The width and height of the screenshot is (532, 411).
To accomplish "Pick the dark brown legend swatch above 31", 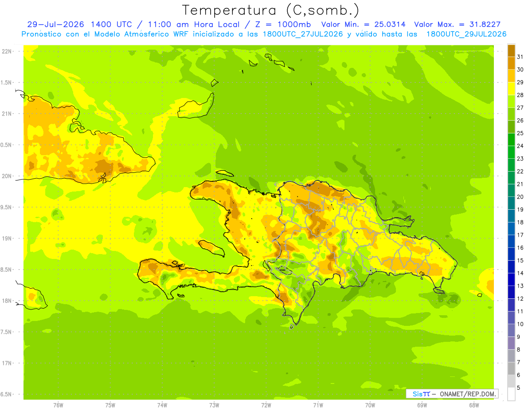I will click(x=511, y=50).
